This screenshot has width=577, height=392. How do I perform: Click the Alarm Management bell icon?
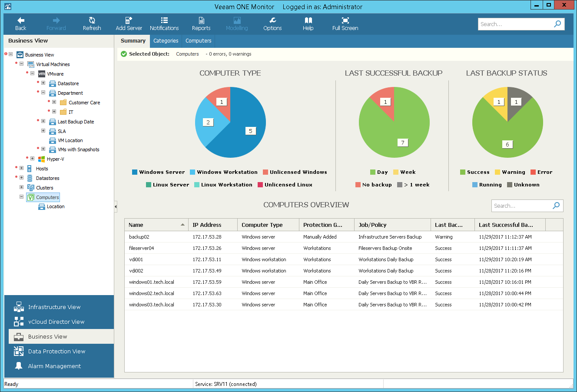click(x=19, y=366)
